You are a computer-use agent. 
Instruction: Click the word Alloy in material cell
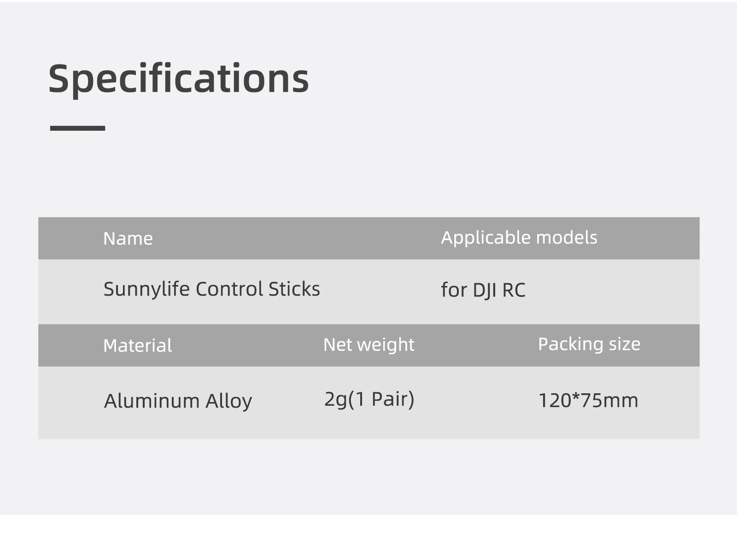click(228, 401)
